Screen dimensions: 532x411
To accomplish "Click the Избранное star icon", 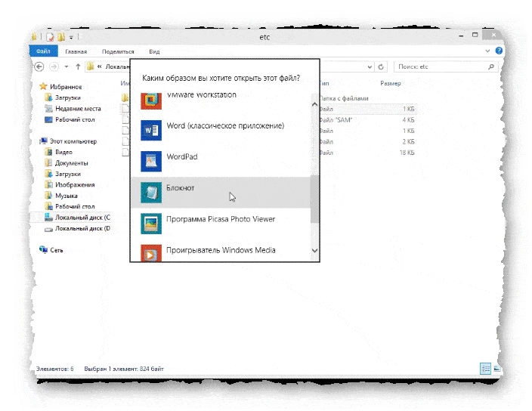I will tap(43, 86).
